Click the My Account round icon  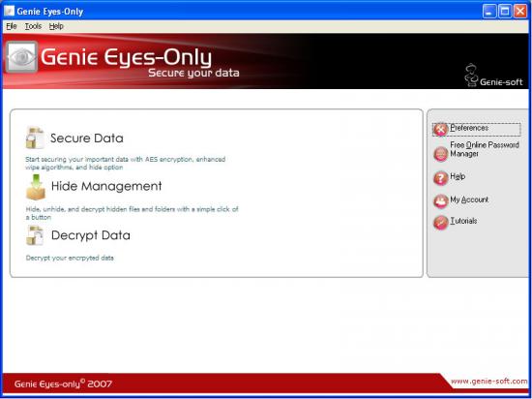point(440,201)
